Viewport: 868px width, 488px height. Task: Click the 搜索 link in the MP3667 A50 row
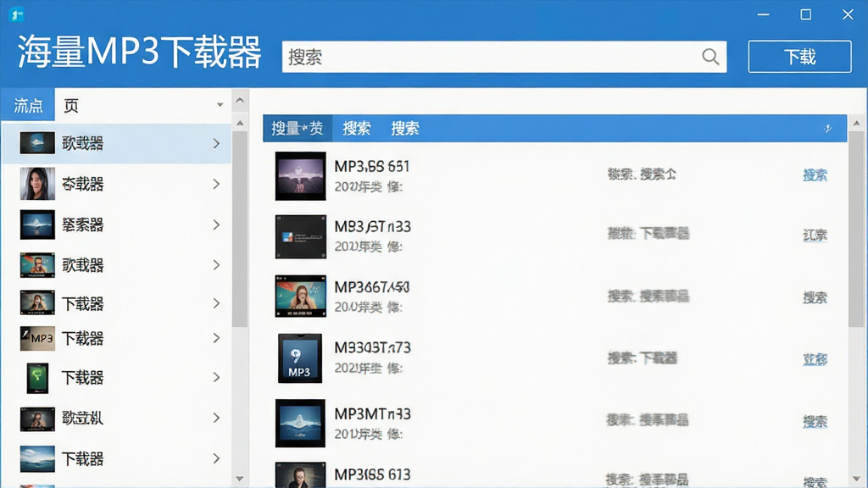815,297
